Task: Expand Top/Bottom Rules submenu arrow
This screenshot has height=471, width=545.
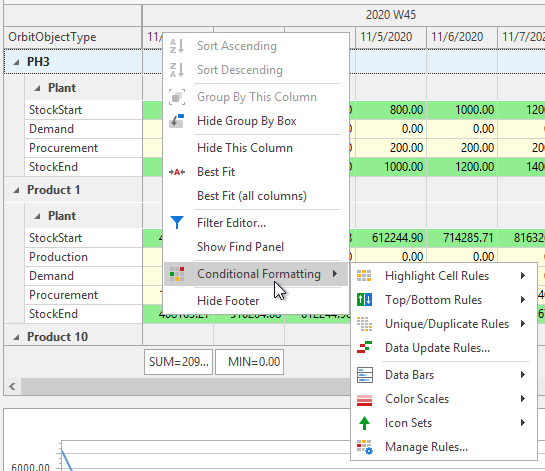Action: point(523,300)
